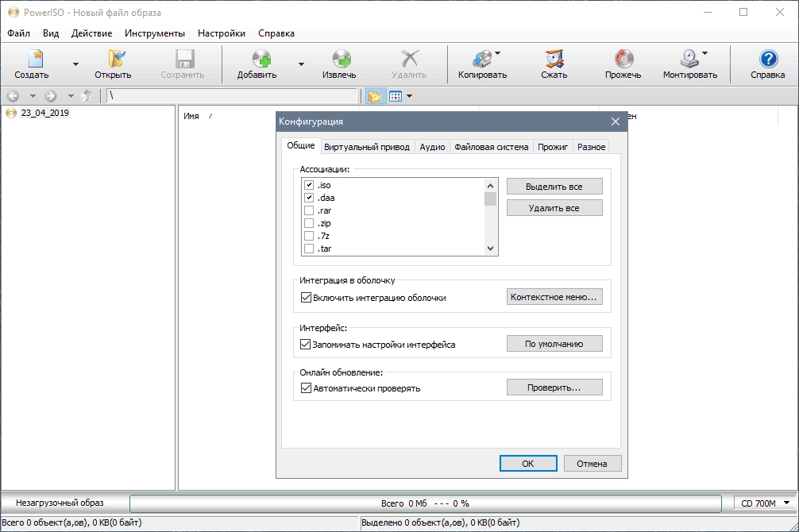Check the .tar association checkbox
Viewport: 799px width, 532px height.
pyautogui.click(x=309, y=249)
